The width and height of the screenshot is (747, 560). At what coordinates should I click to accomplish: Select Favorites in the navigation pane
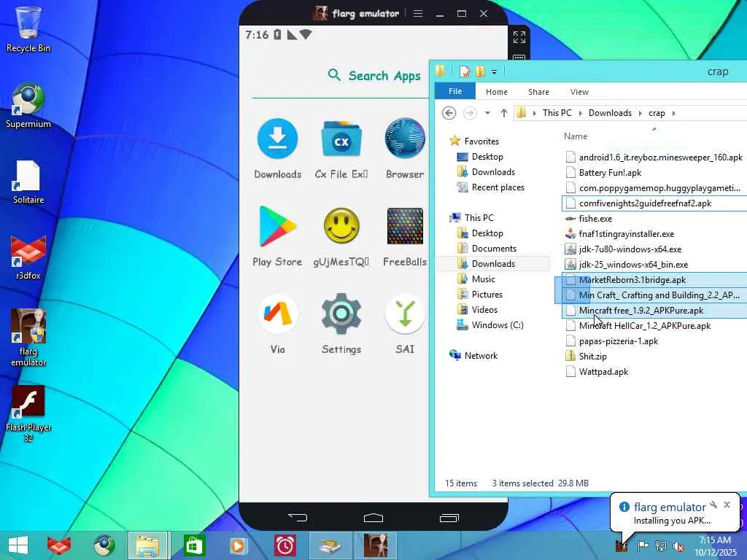[x=481, y=141]
